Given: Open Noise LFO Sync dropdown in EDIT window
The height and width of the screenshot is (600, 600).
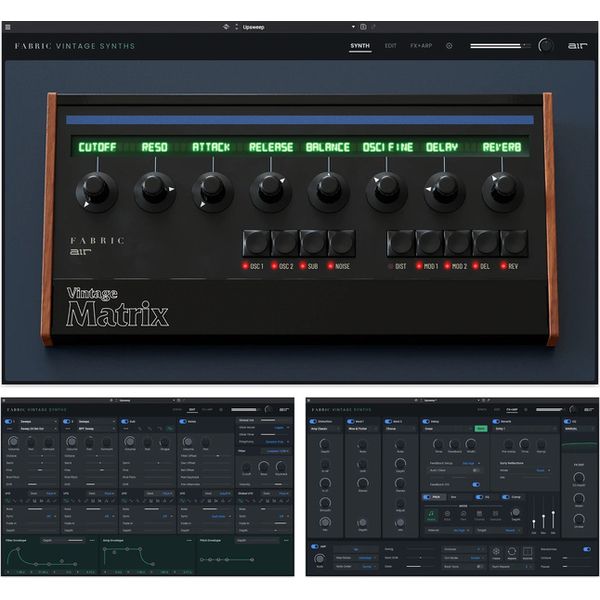Looking at the screenshot, I should coord(219,517).
